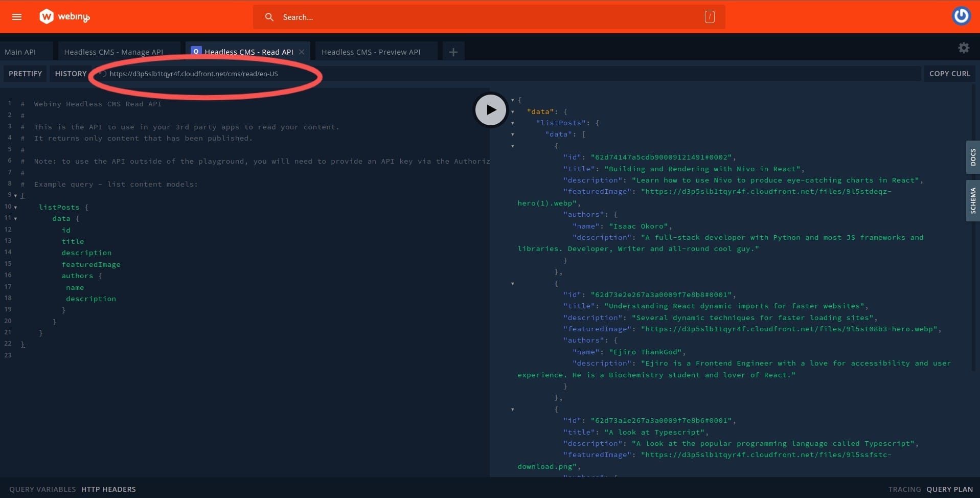Image resolution: width=980 pixels, height=498 pixels.
Task: Open the SCHEMA side panel
Action: pyautogui.click(x=973, y=199)
